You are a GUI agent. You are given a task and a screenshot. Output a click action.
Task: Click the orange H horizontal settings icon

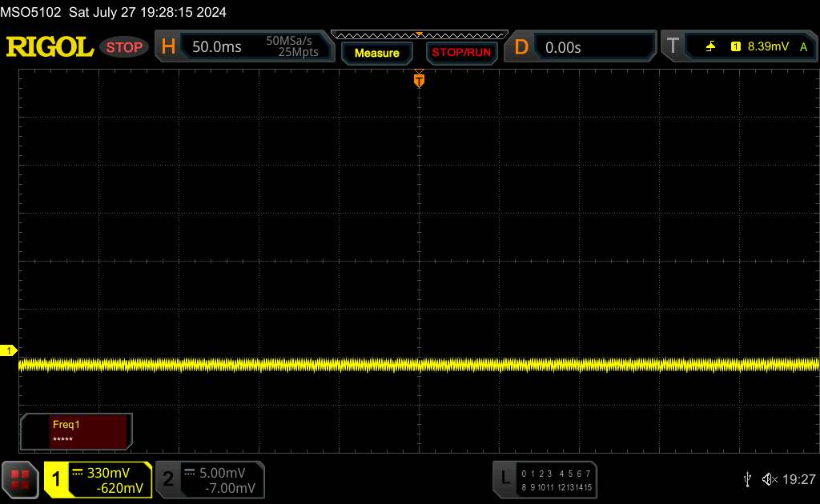click(x=168, y=47)
